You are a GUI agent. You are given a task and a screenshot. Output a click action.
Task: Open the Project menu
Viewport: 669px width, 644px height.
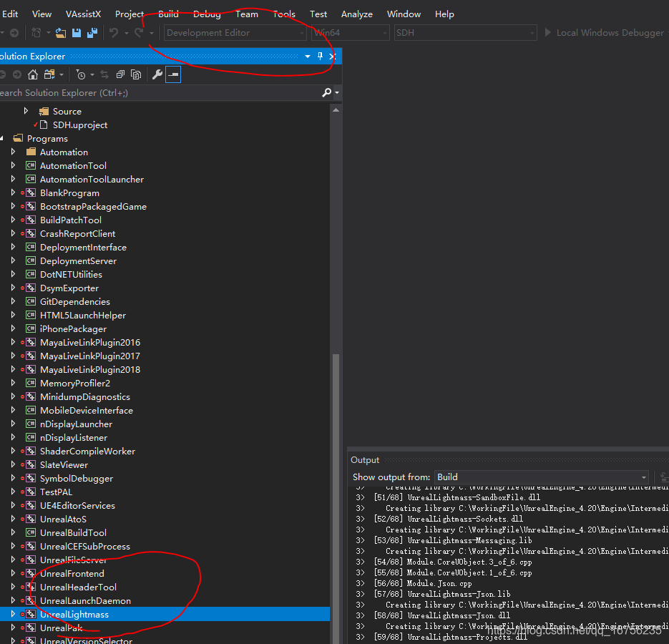point(130,14)
